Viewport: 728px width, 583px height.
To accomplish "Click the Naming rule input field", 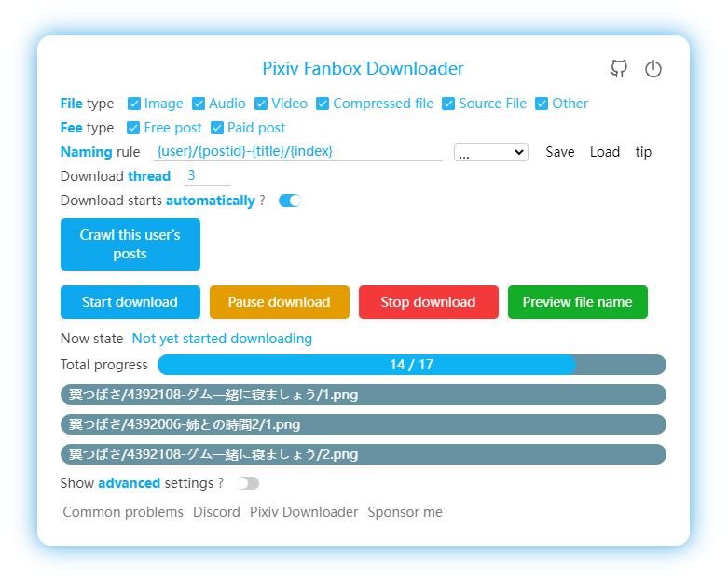I will click(x=298, y=151).
